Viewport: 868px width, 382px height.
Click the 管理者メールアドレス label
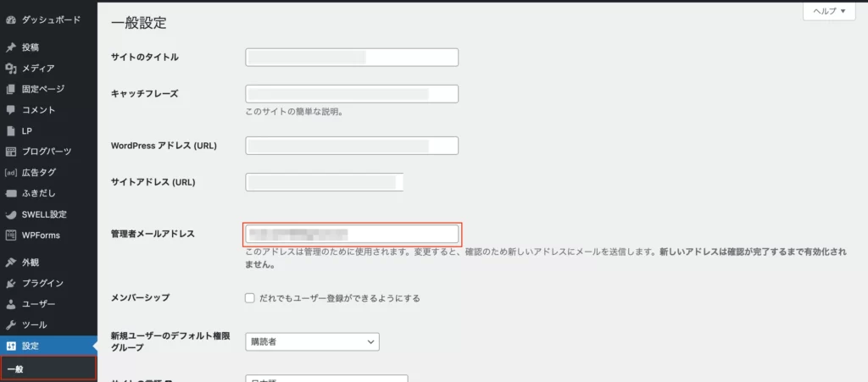153,234
